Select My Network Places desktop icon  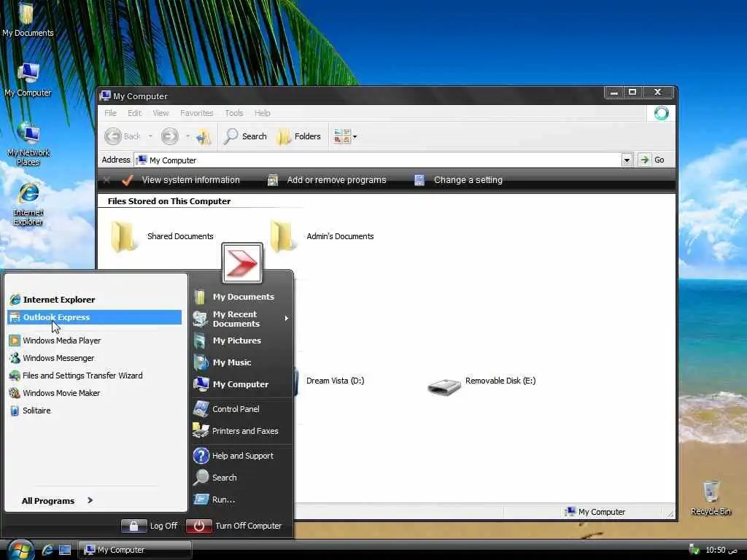pyautogui.click(x=28, y=144)
